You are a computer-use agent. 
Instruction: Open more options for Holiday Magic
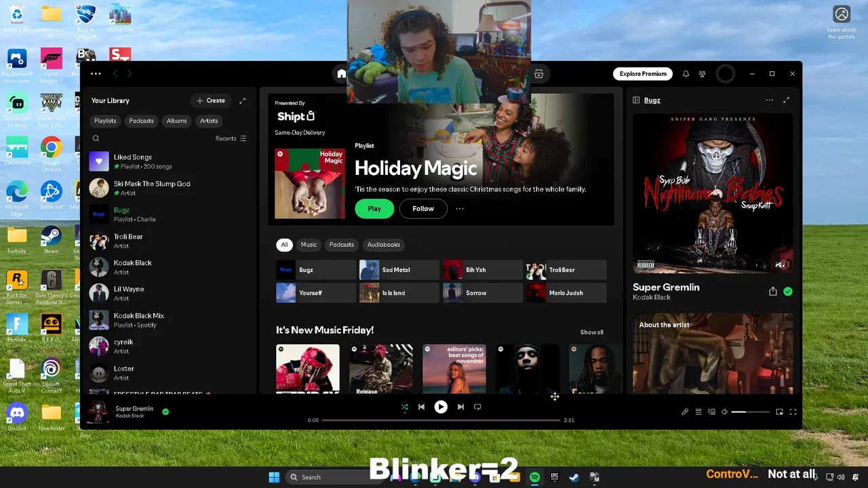click(x=460, y=209)
